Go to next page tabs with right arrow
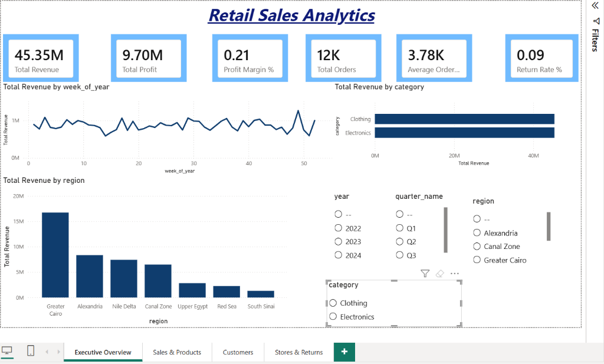 pos(58,352)
